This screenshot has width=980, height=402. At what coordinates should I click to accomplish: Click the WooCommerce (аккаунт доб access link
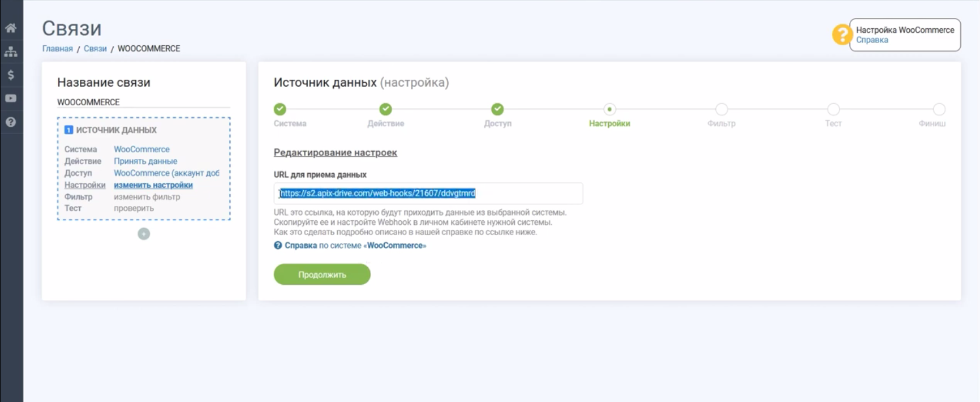point(166,173)
